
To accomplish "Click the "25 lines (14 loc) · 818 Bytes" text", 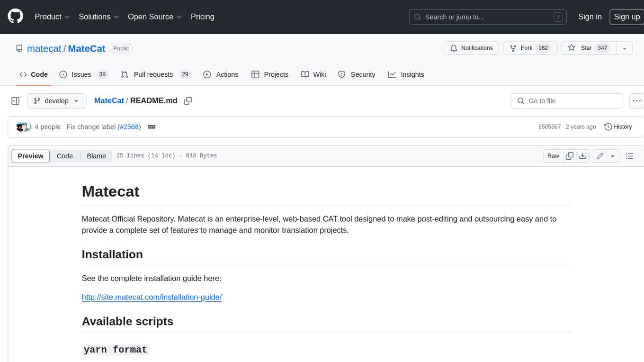I will point(167,156).
